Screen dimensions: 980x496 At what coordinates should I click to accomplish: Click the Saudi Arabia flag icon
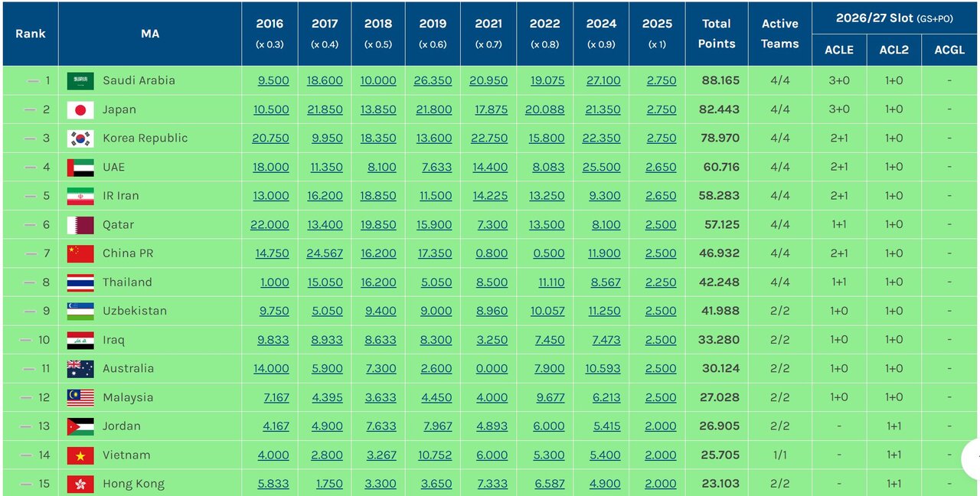pyautogui.click(x=80, y=81)
